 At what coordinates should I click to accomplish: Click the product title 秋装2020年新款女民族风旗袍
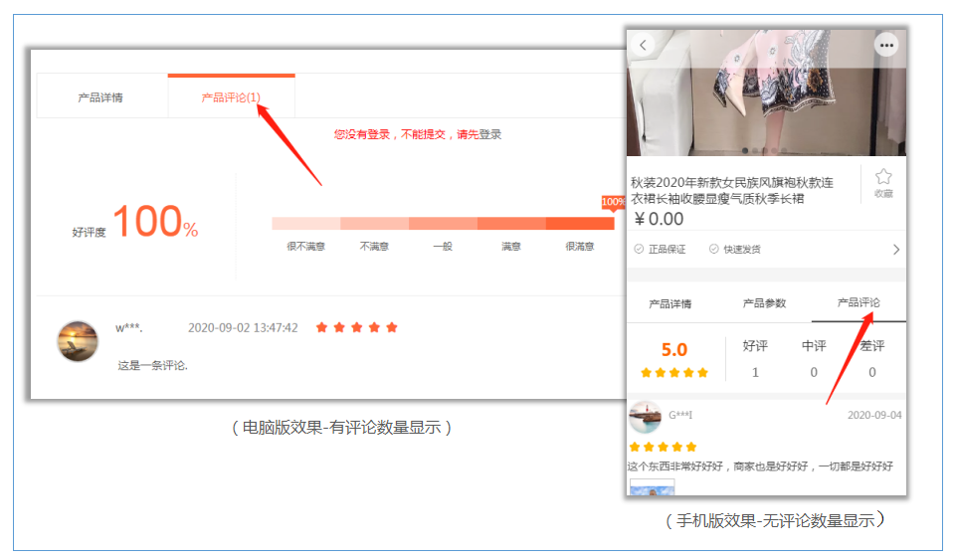pos(732,190)
